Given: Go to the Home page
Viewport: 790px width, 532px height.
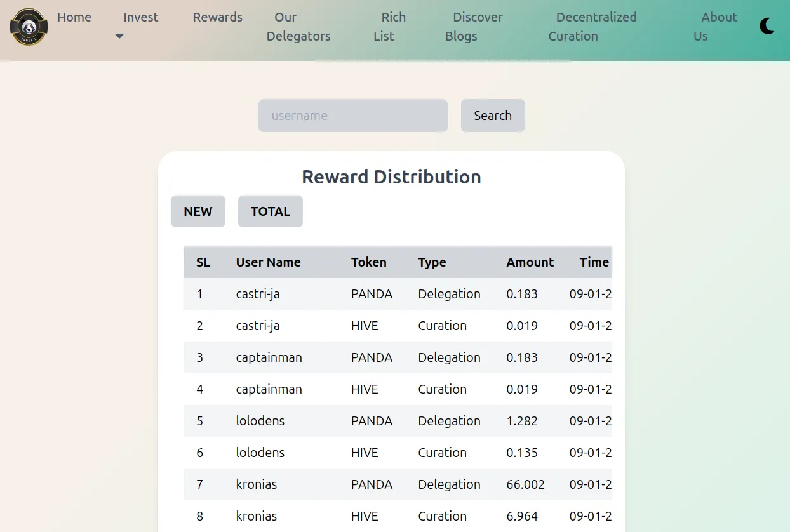Looking at the screenshot, I should point(74,17).
